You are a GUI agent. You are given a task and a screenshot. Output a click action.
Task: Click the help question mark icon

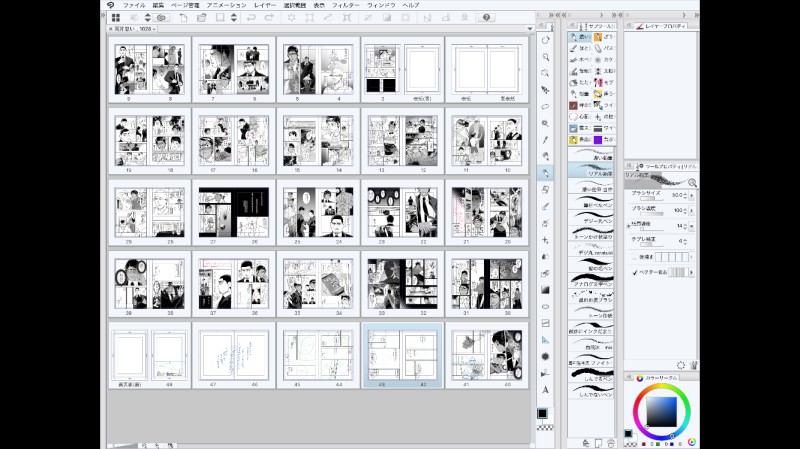click(x=486, y=17)
